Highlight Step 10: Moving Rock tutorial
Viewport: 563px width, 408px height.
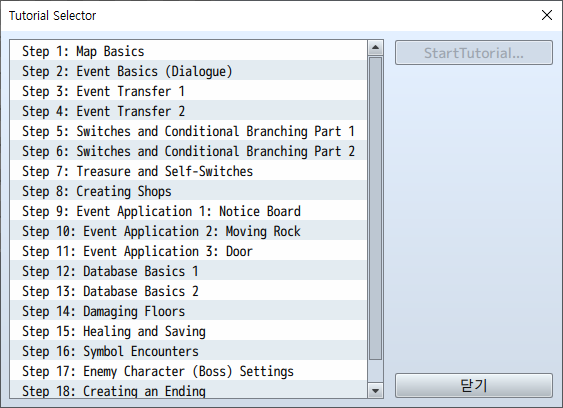click(x=189, y=231)
